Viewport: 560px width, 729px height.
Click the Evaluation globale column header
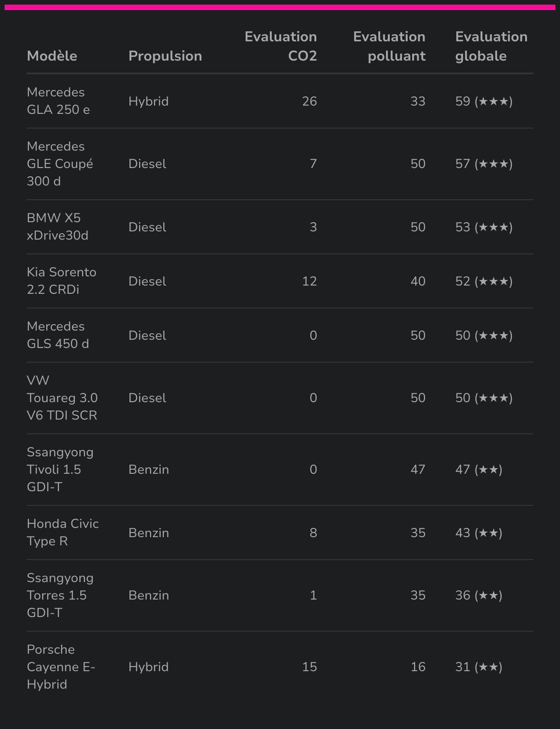[491, 46]
